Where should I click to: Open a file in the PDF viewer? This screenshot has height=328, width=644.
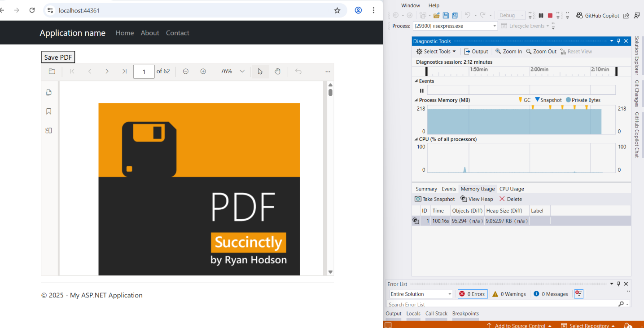pyautogui.click(x=52, y=71)
